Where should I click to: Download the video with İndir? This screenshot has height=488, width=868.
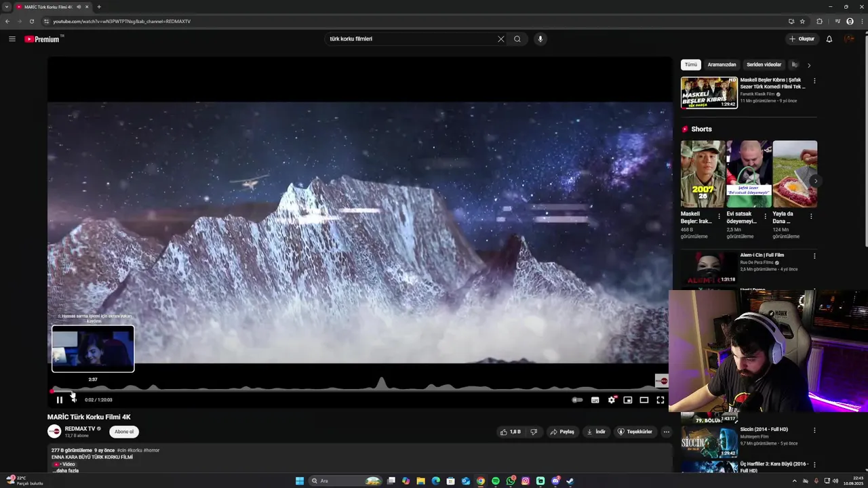click(x=596, y=432)
